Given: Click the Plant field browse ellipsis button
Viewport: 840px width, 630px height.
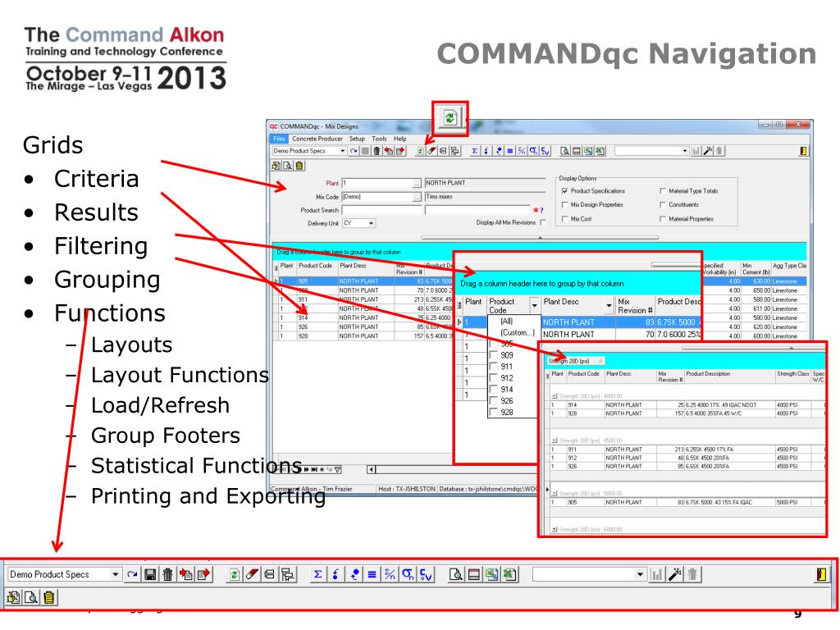Looking at the screenshot, I should point(417,183).
